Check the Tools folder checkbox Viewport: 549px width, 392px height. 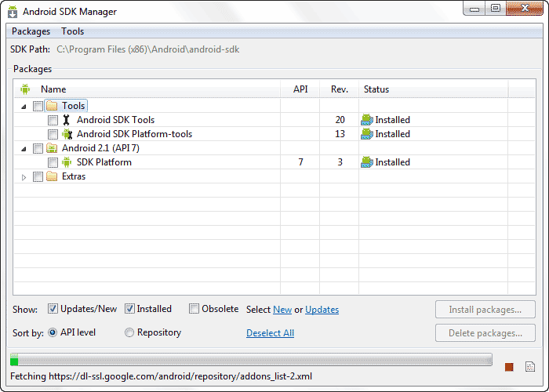[38, 106]
